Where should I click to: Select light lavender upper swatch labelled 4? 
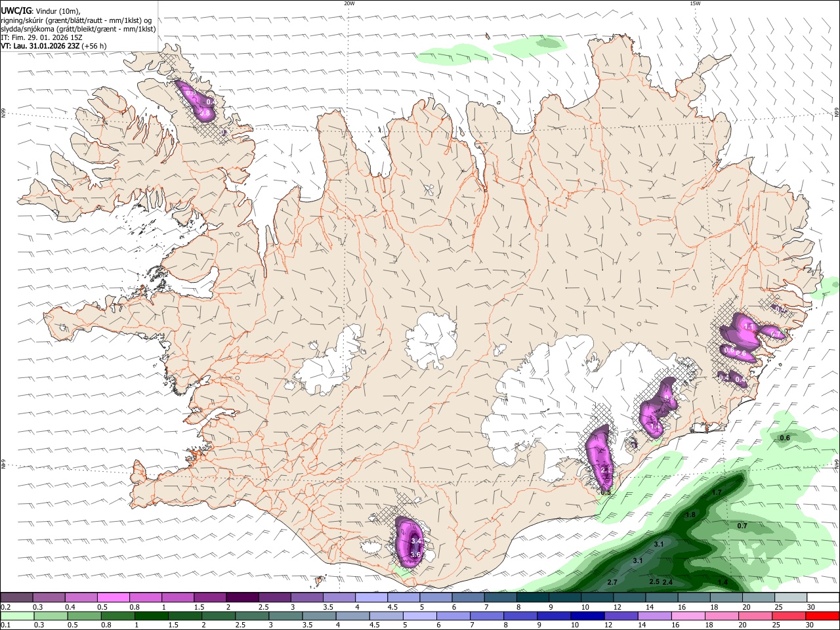click(x=371, y=598)
